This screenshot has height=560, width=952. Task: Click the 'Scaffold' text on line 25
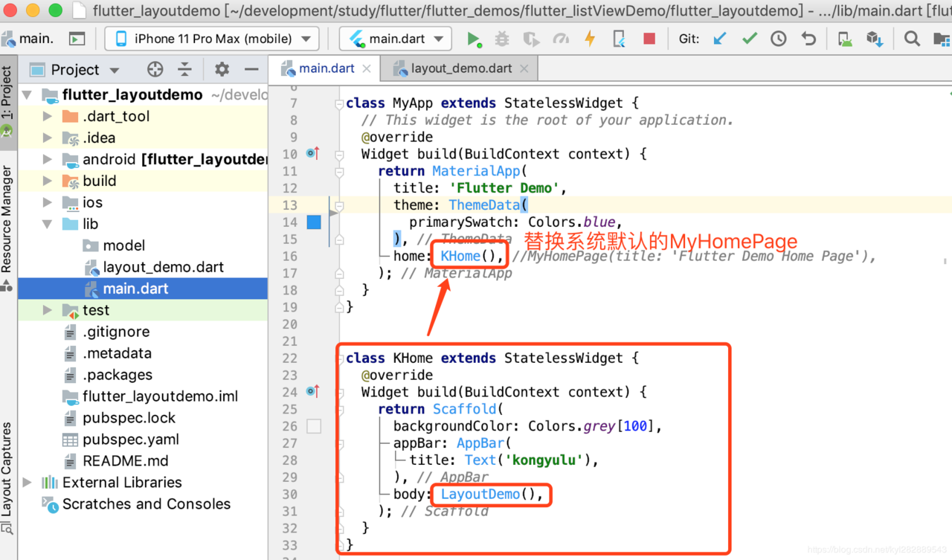pyautogui.click(x=465, y=409)
